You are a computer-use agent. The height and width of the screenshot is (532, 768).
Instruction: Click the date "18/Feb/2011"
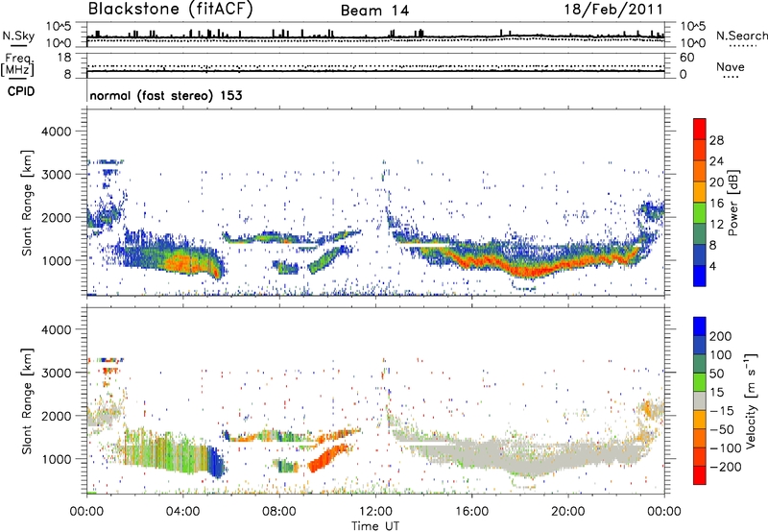point(613,9)
